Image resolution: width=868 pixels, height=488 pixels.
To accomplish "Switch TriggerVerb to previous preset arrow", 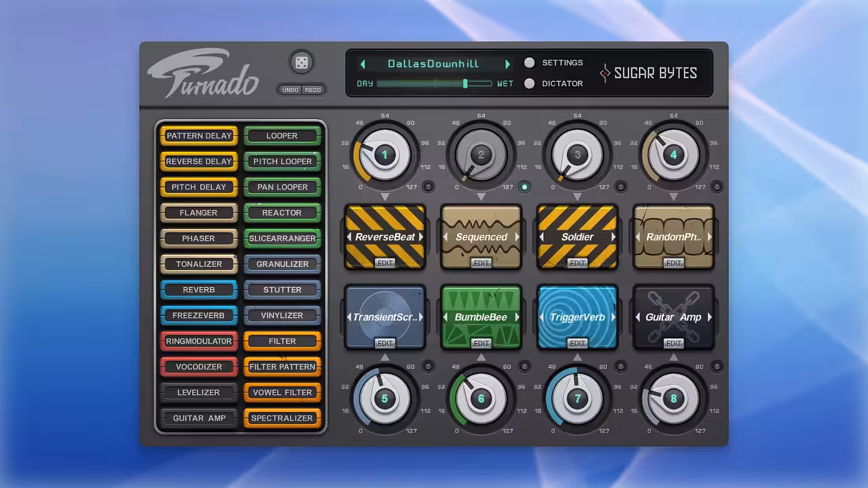I will (x=542, y=317).
